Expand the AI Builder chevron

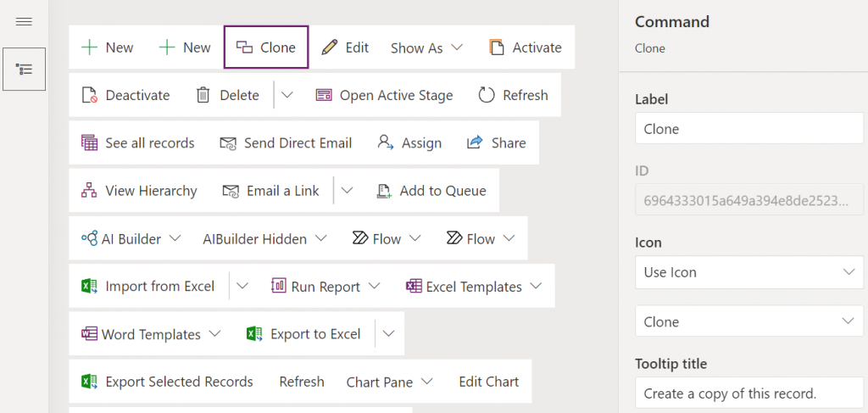(x=175, y=238)
